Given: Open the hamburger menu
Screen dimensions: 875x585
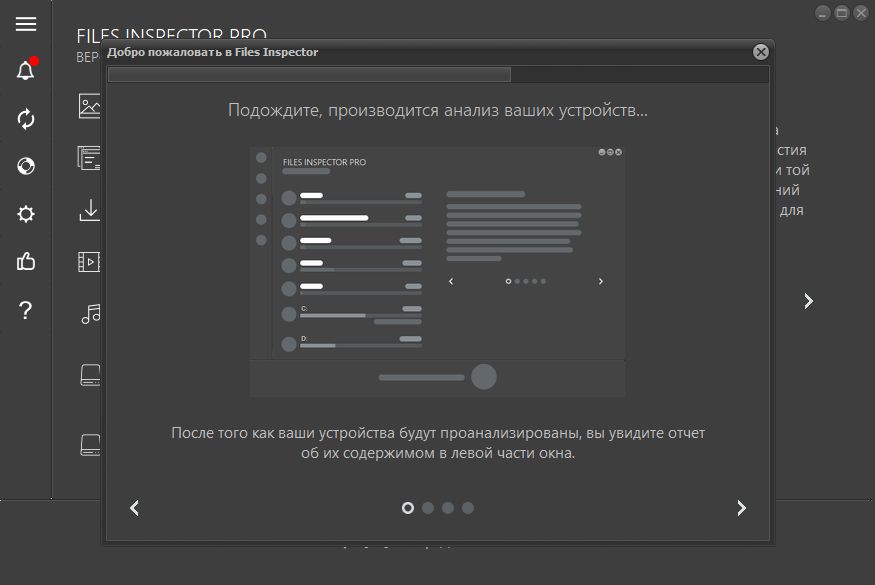Looking at the screenshot, I should coord(26,24).
